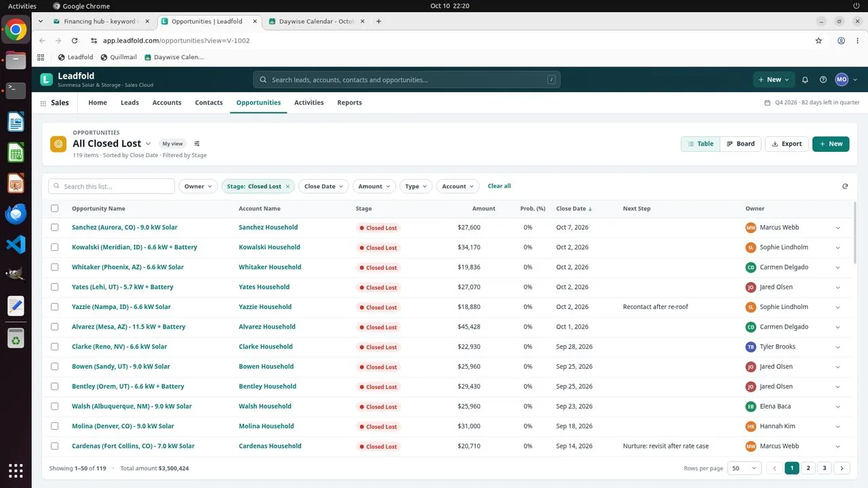Check the Sanchez (Aurora, CO) row checkbox

coord(55,228)
